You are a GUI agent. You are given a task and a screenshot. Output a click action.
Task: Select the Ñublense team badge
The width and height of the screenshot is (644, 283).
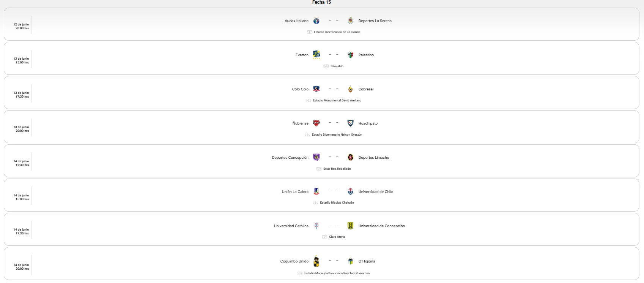(316, 123)
